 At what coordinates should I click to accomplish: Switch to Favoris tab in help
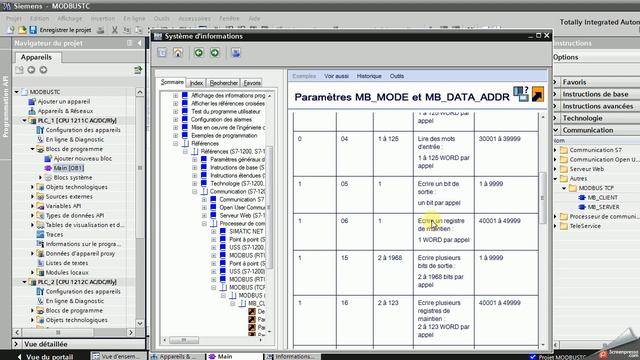pyautogui.click(x=252, y=83)
